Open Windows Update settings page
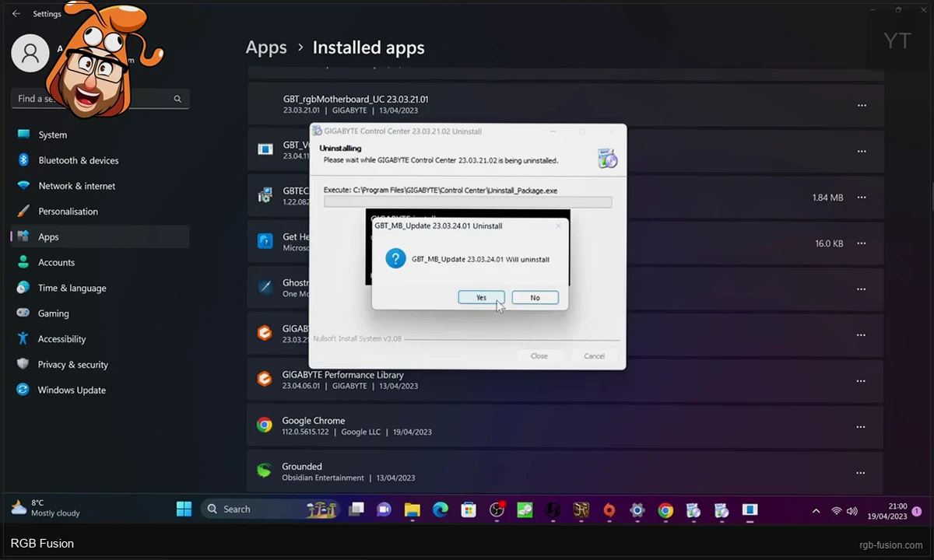The height and width of the screenshot is (560, 934). pos(71,390)
